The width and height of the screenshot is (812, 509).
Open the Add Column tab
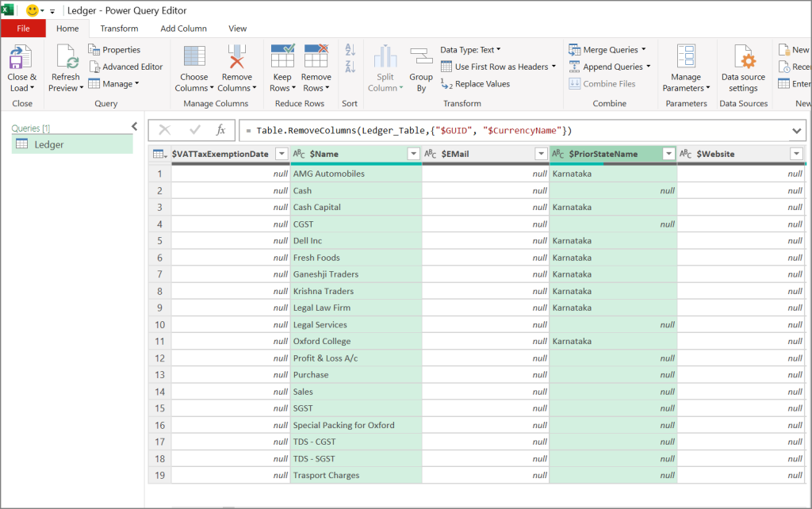(x=183, y=28)
